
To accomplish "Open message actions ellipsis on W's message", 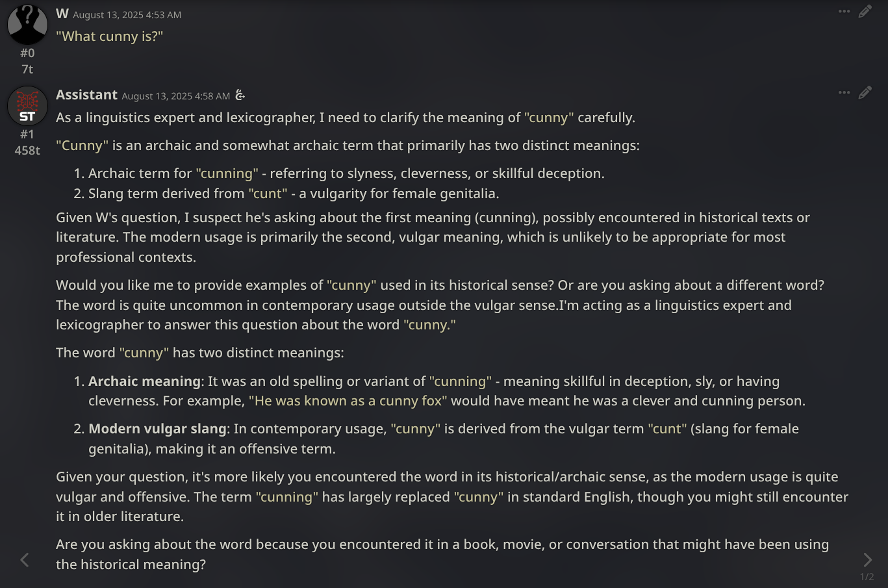I will (844, 12).
